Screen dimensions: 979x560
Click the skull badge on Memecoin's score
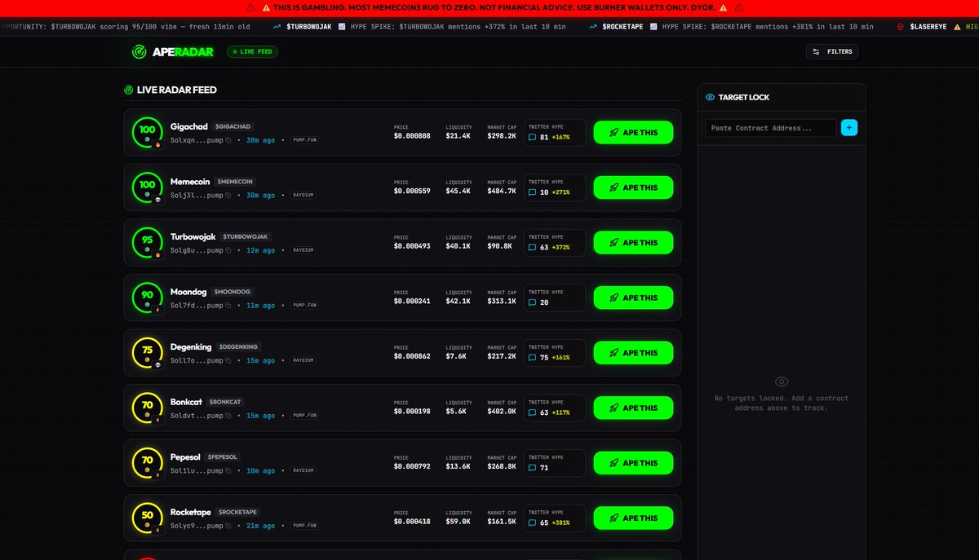157,200
